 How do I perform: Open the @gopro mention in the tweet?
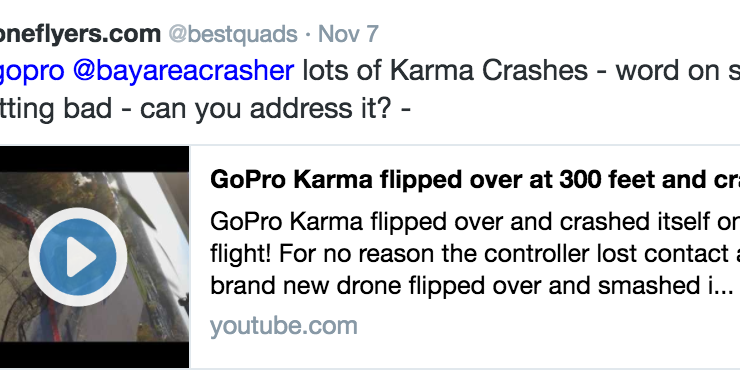point(32,71)
